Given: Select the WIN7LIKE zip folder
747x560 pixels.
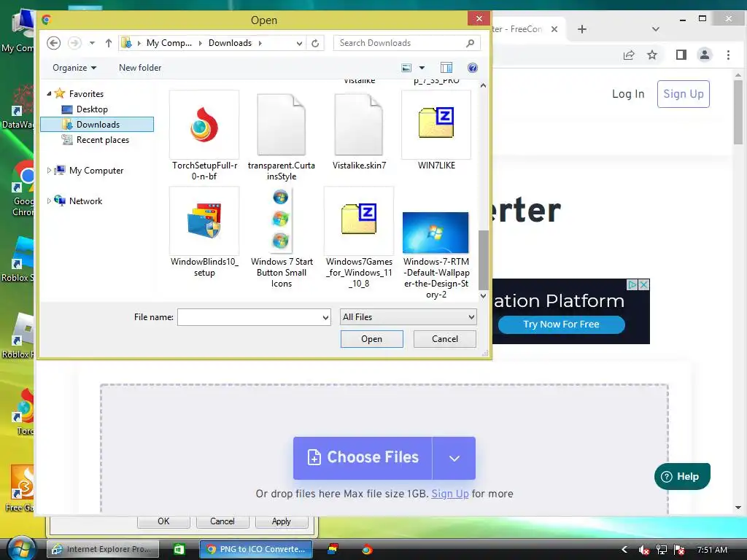Looking at the screenshot, I should (436, 130).
